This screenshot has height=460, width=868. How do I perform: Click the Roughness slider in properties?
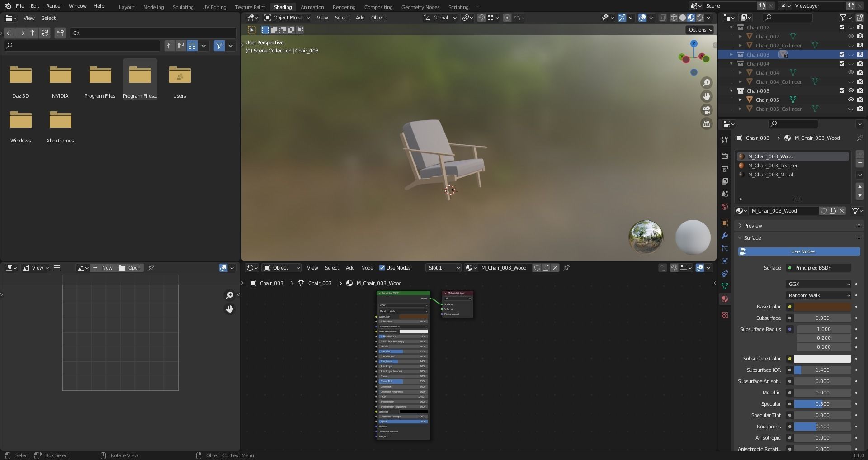pyautogui.click(x=822, y=427)
